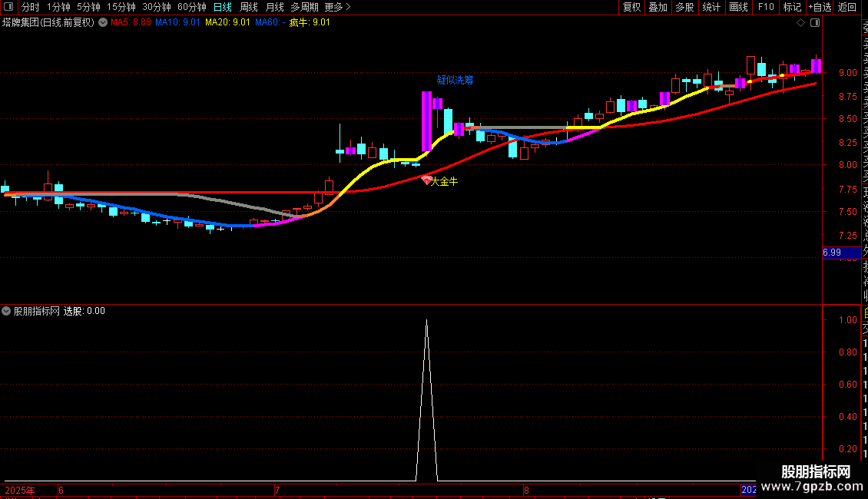Click the MA10: 9.01 legend value
The height and width of the screenshot is (499, 868).
[x=177, y=23]
